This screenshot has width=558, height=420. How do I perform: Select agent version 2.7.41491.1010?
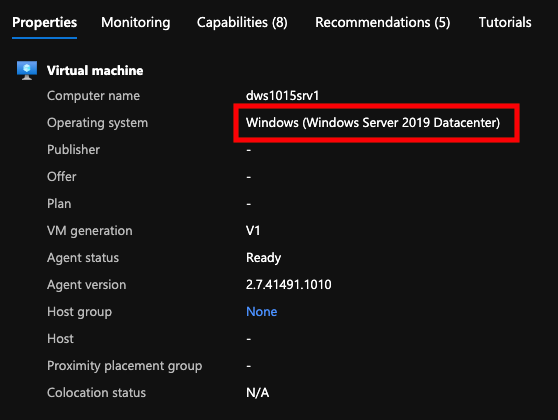(x=289, y=285)
